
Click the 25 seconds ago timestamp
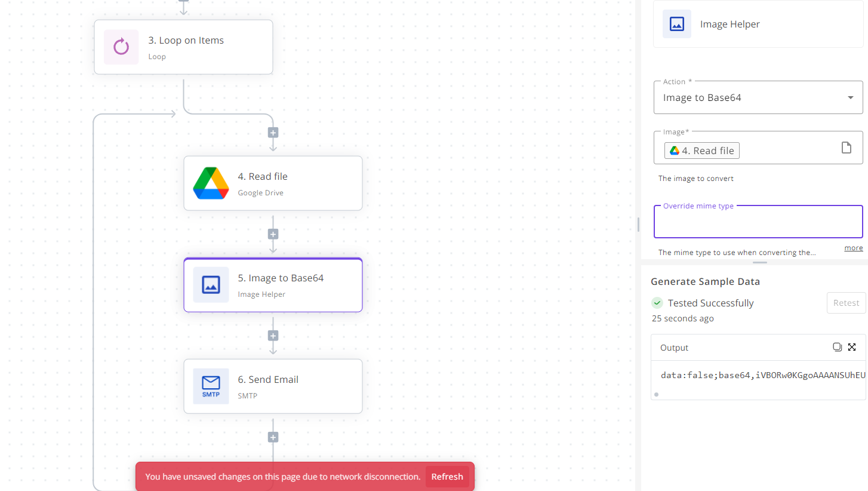(682, 318)
